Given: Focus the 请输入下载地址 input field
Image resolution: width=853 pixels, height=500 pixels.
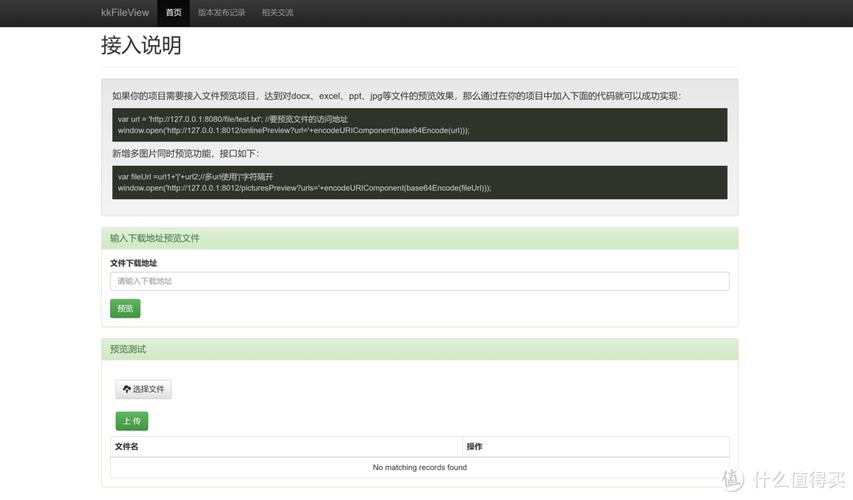Looking at the screenshot, I should coord(419,281).
